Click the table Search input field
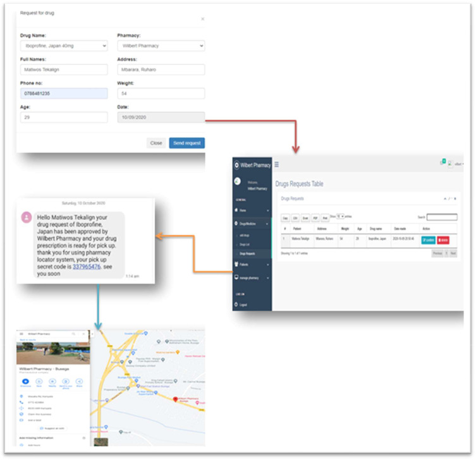Image resolution: width=476 pixels, height=460 pixels. pos(442,217)
